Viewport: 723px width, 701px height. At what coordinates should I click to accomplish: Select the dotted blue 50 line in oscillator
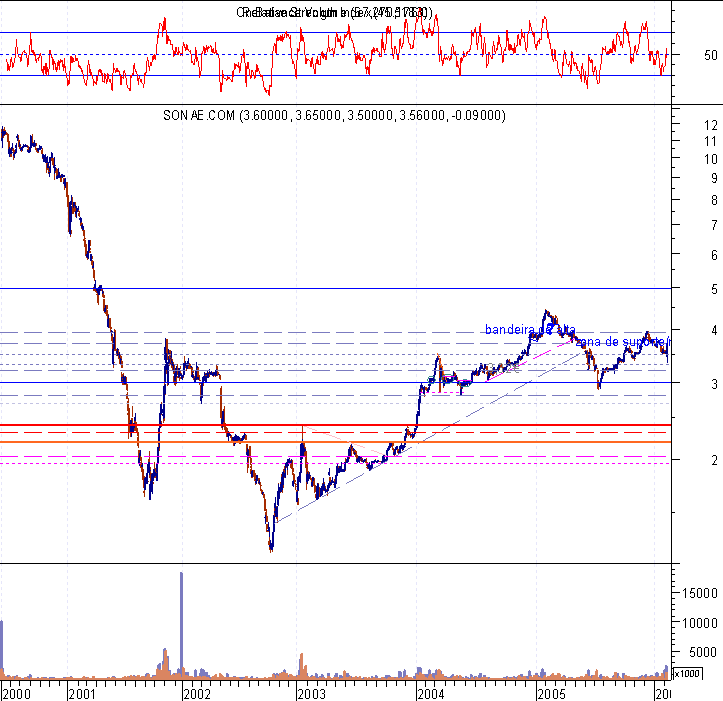click(x=336, y=54)
